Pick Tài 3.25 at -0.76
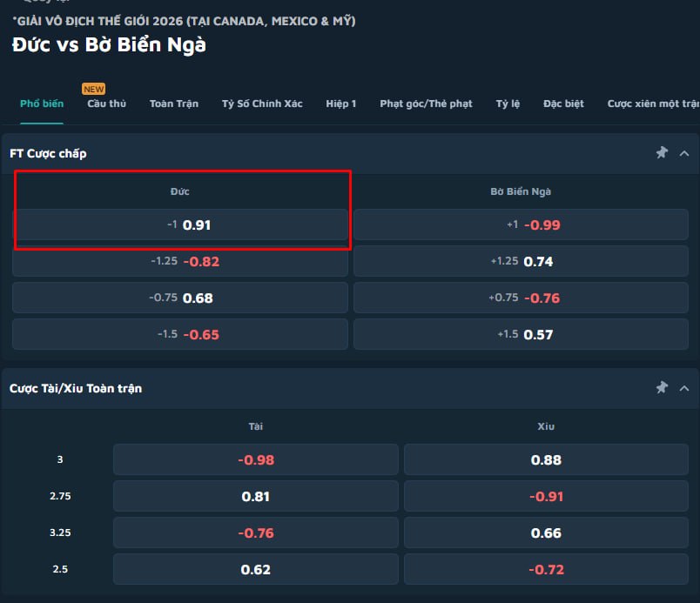700x603 pixels. pyautogui.click(x=256, y=533)
